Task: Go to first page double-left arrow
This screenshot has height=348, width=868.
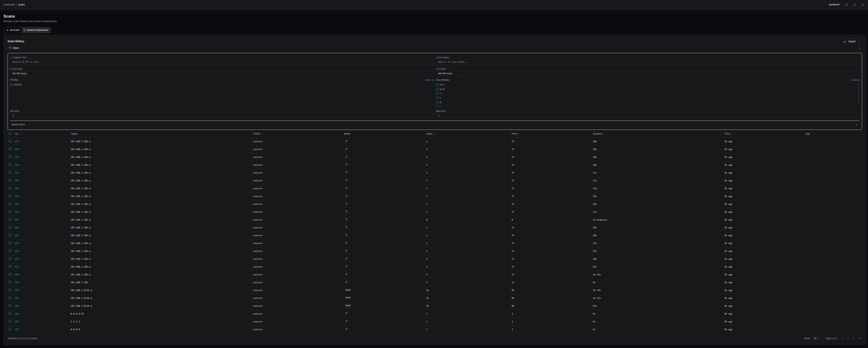Action: pyautogui.click(x=842, y=338)
